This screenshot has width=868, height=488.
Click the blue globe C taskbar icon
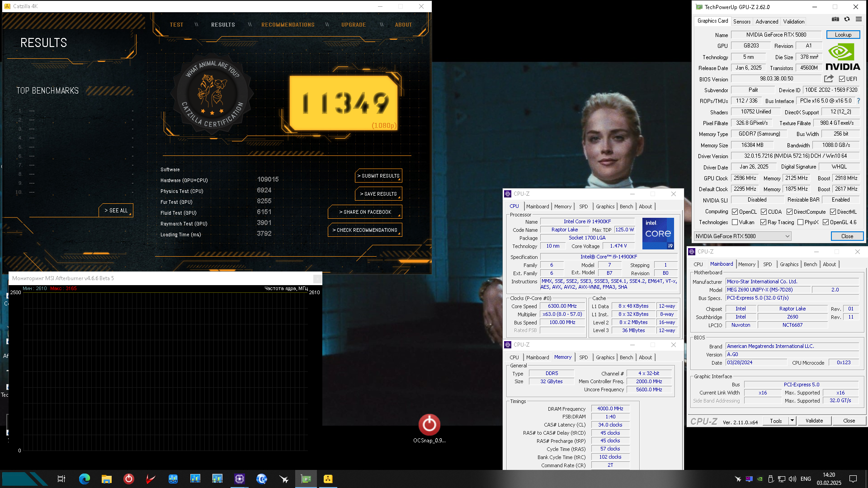click(262, 479)
